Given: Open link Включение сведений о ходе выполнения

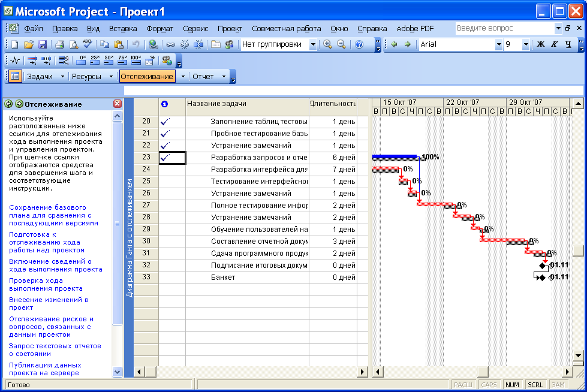Looking at the screenshot, I should 56,266.
